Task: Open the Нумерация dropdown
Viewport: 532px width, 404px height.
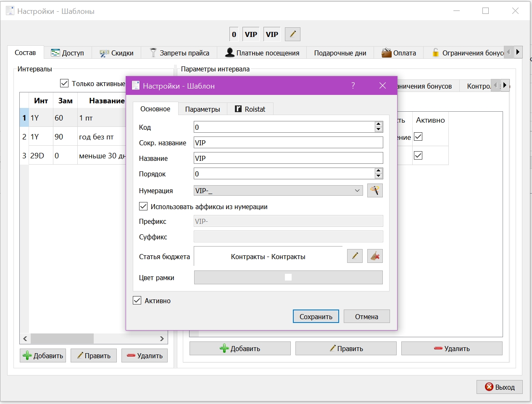Action: point(357,190)
